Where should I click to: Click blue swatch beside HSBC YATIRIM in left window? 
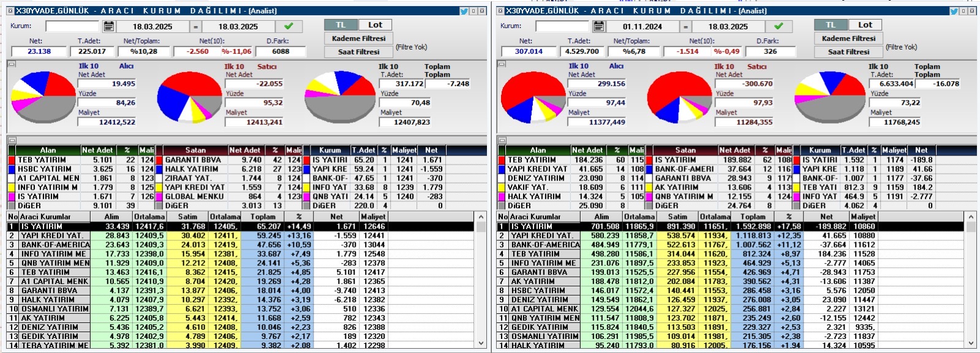tap(12, 169)
